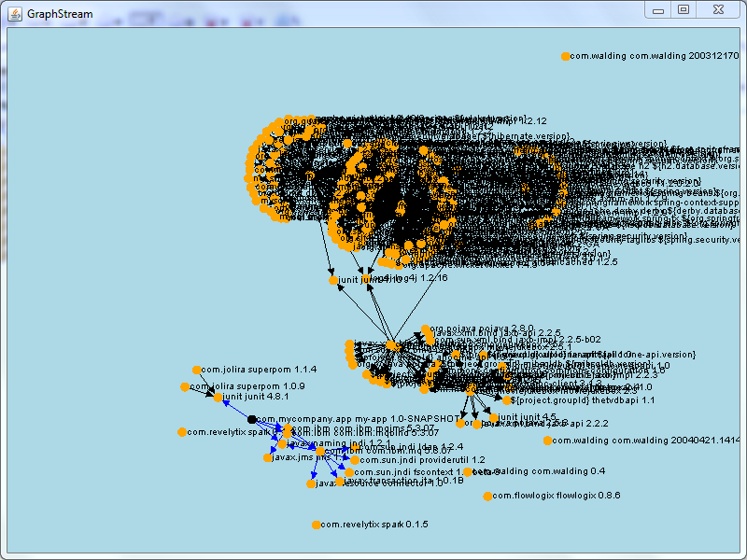Click the 'com.jolira superpom 1.1.4' label text

[x=259, y=370]
